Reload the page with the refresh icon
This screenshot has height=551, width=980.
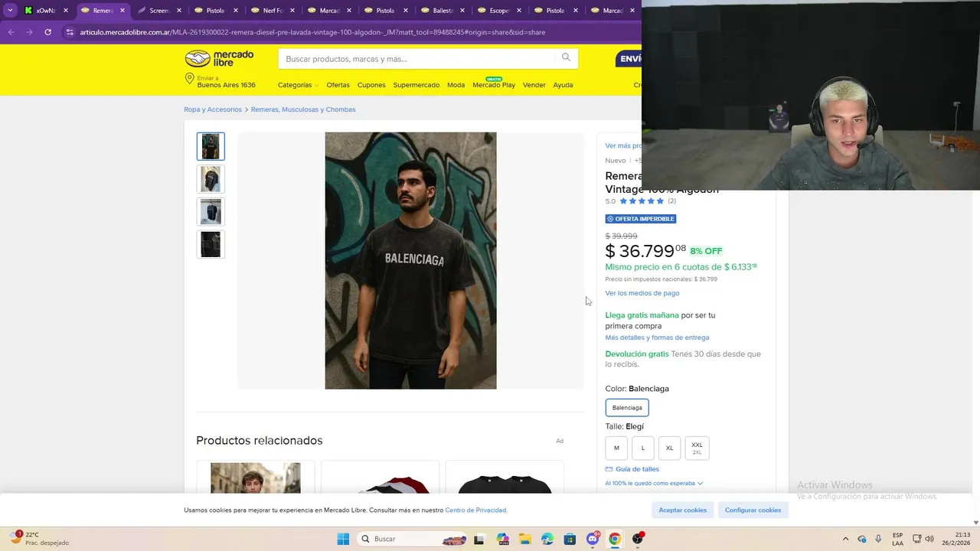click(47, 32)
